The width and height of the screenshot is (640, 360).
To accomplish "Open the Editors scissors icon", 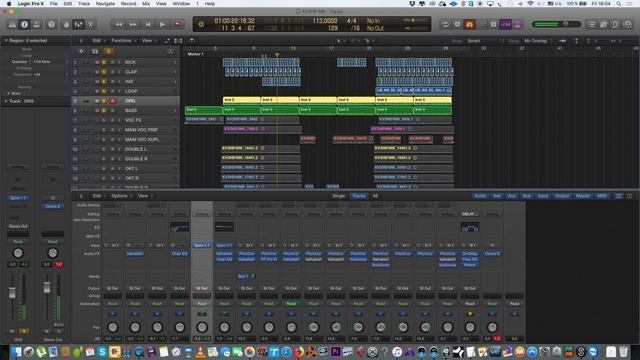I will click(x=91, y=24).
